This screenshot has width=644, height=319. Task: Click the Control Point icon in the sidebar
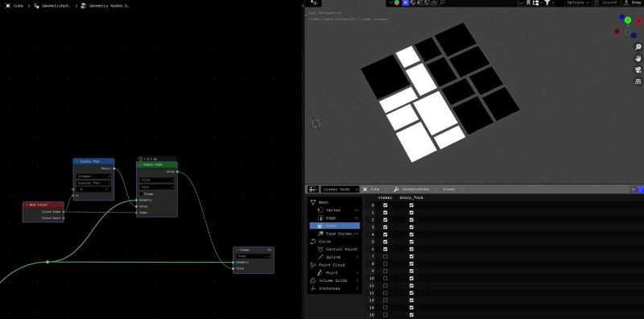pos(320,249)
